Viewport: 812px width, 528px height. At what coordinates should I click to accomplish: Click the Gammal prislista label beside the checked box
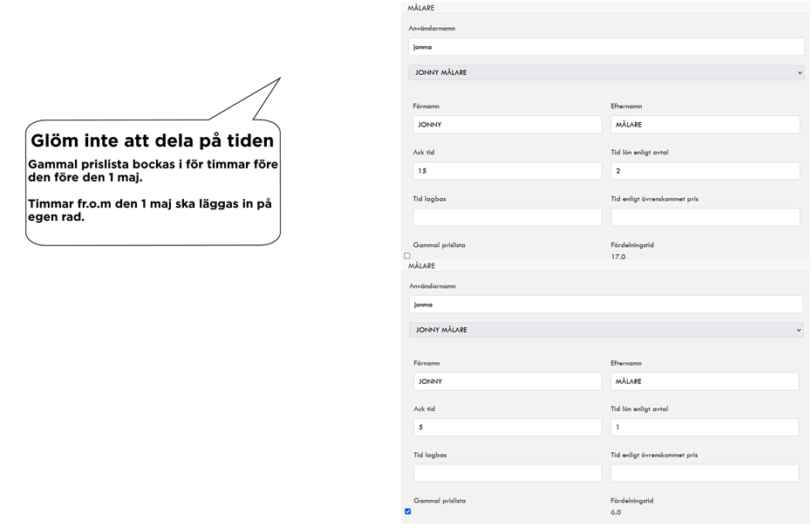click(x=440, y=501)
